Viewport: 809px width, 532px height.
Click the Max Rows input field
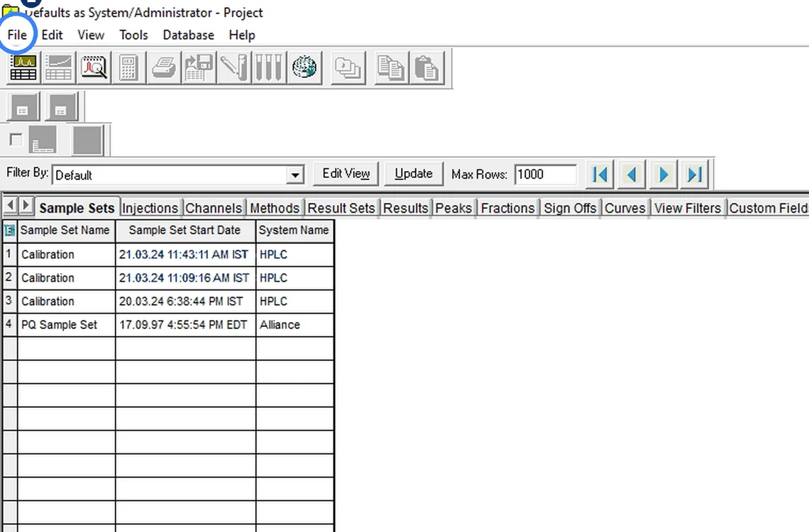(x=545, y=174)
